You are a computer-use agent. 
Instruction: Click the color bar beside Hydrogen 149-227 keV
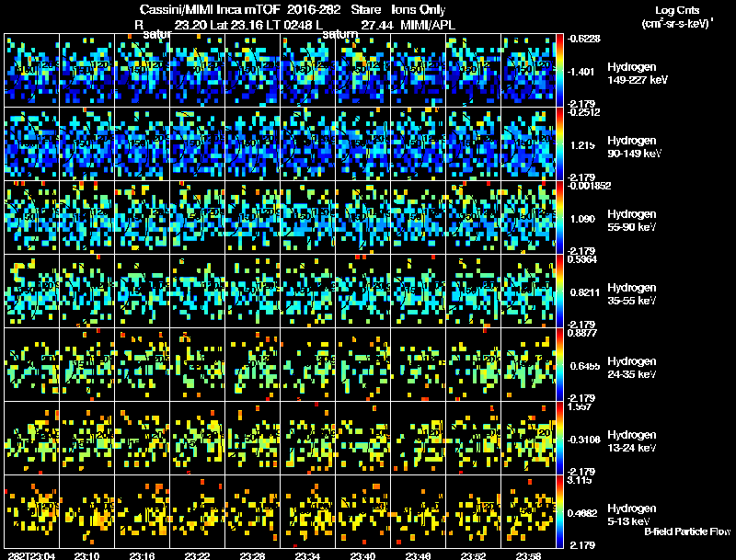tap(559, 71)
